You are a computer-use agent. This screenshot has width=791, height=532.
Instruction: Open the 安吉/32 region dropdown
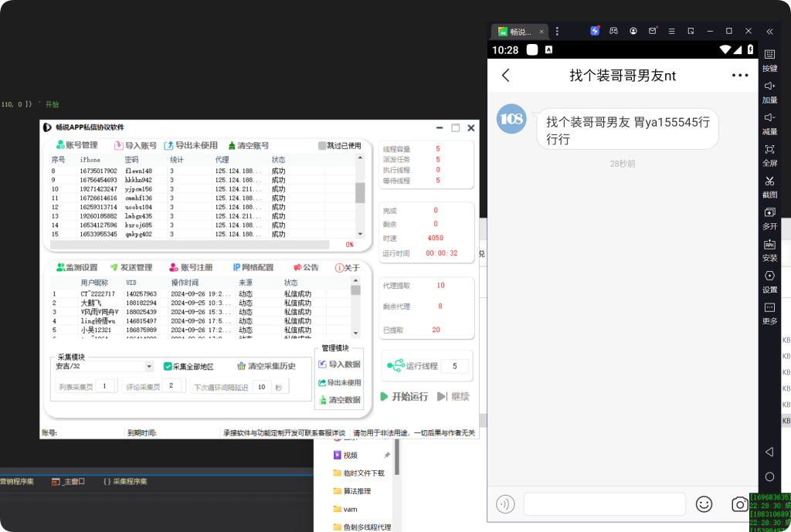click(x=149, y=367)
